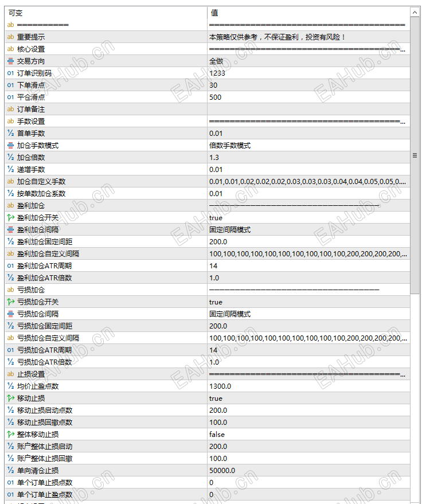Screen dimensions: 426x504
Task: Click the boolean icon beside 盈利加仓开关
Action: coord(11,218)
